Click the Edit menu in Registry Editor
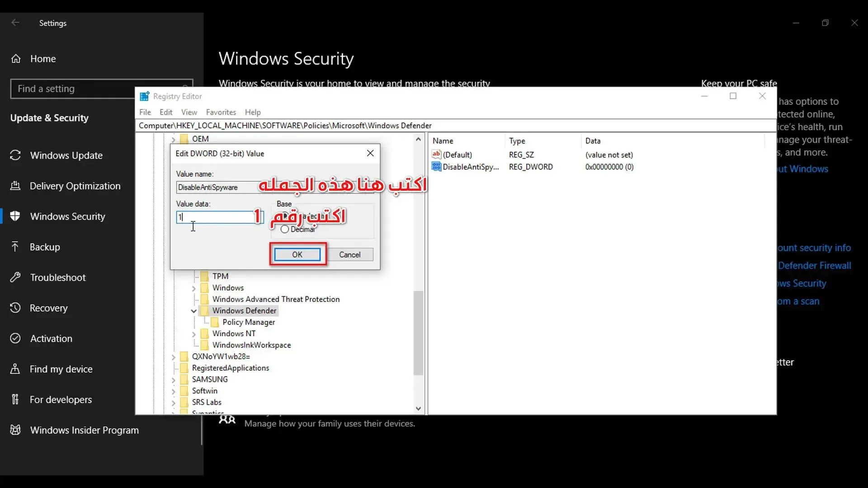 (x=166, y=112)
